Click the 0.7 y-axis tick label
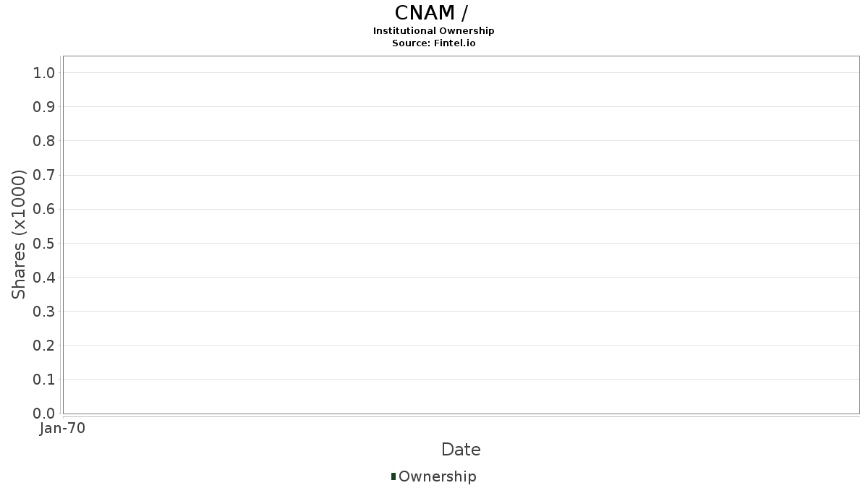Viewport: 868px width, 488px height. pos(44,175)
